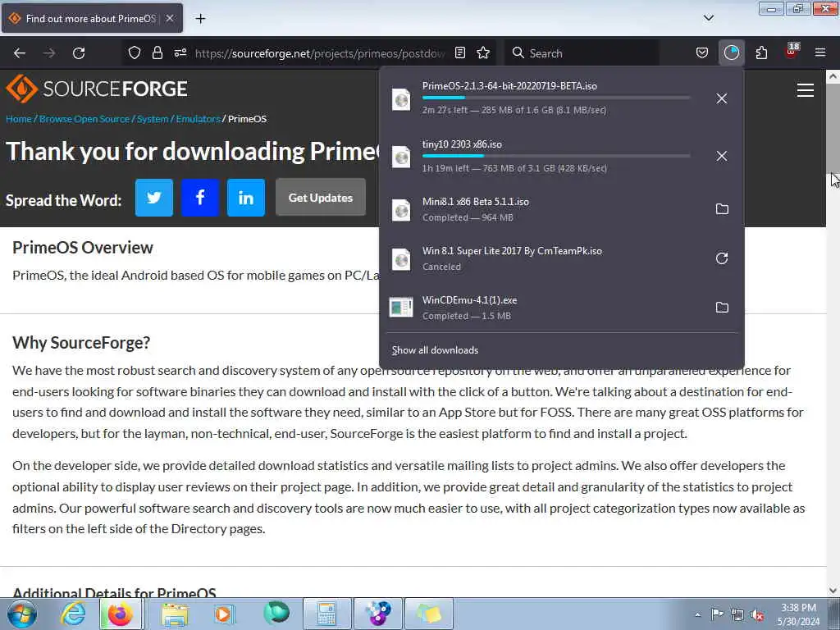Open the Calculator taskbar icon

click(326, 614)
